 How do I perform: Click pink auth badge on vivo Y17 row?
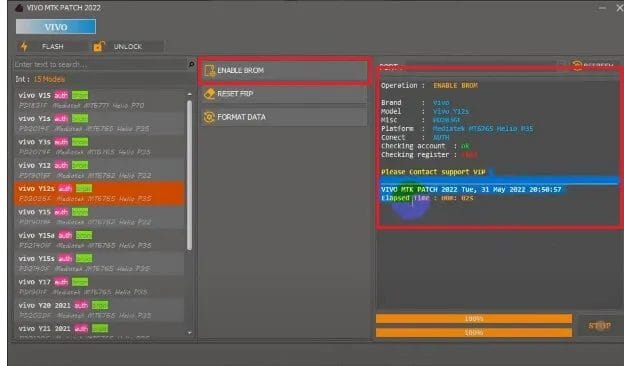(x=61, y=282)
